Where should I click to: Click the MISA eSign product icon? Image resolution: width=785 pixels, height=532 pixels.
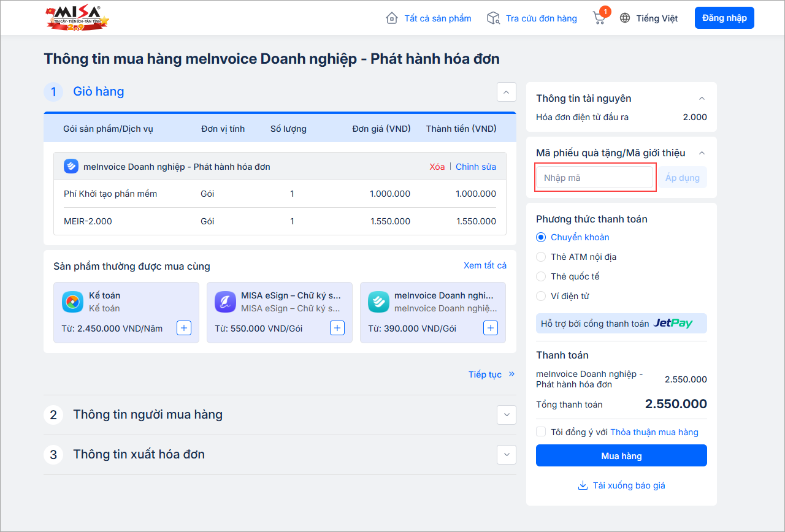(x=226, y=302)
